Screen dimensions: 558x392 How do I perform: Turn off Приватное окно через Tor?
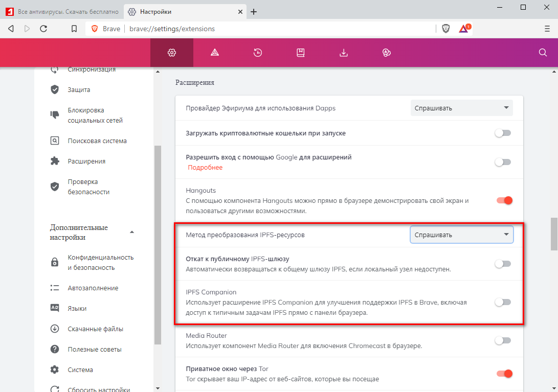[504, 374]
